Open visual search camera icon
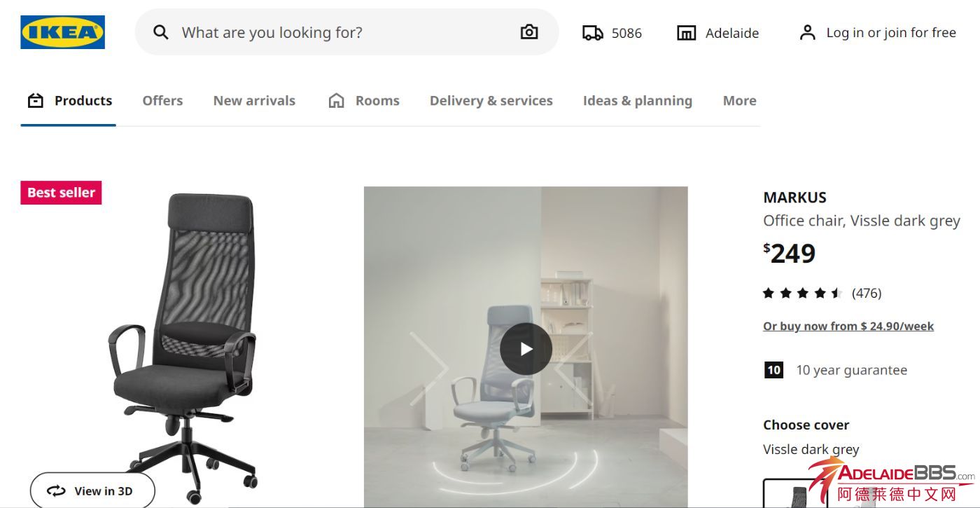Image resolution: width=980 pixels, height=508 pixels. pyautogui.click(x=529, y=32)
